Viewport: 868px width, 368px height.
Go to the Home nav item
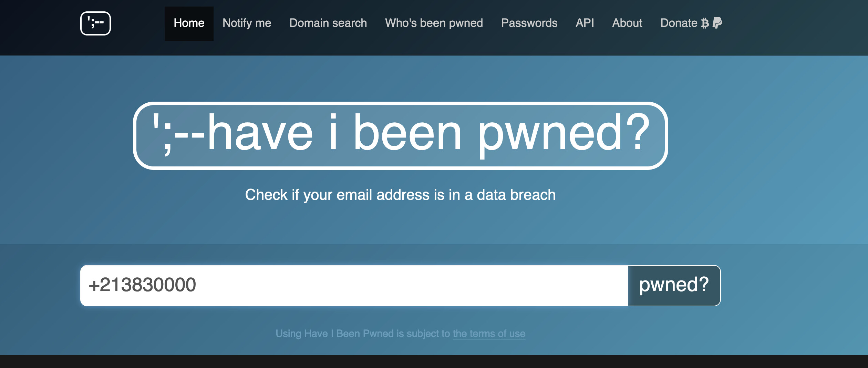pyautogui.click(x=189, y=23)
